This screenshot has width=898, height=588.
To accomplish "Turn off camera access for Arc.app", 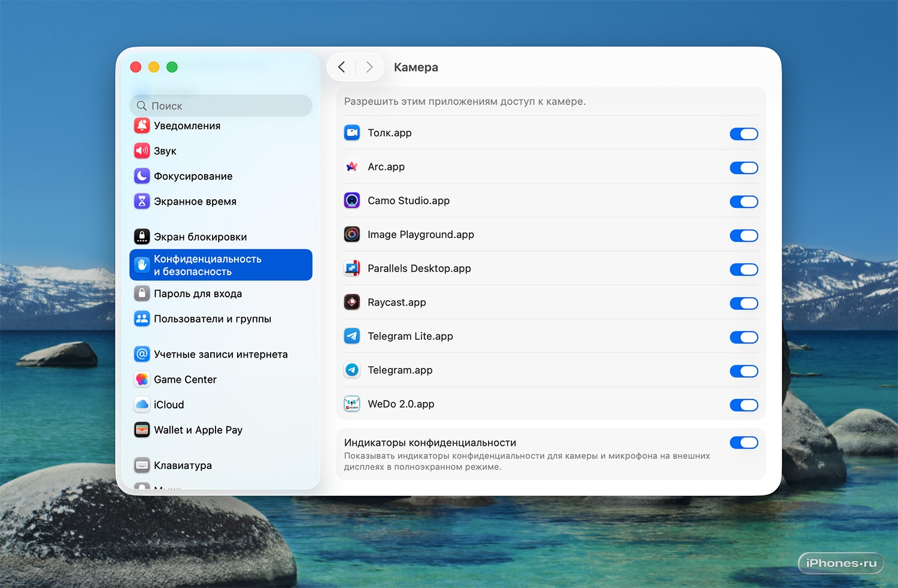I will click(x=744, y=168).
